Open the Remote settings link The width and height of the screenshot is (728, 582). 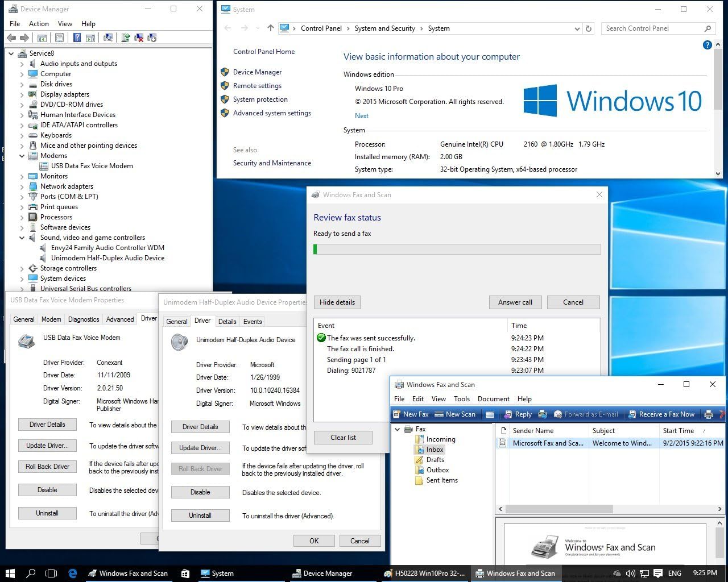tap(257, 86)
